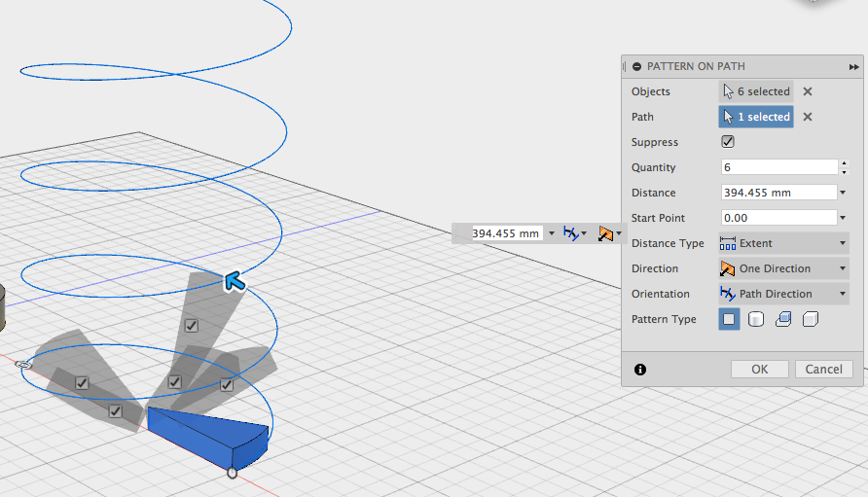The height and width of the screenshot is (497, 868).
Task: Uncheck the topmost pattern instance checkbox
Action: click(x=191, y=326)
